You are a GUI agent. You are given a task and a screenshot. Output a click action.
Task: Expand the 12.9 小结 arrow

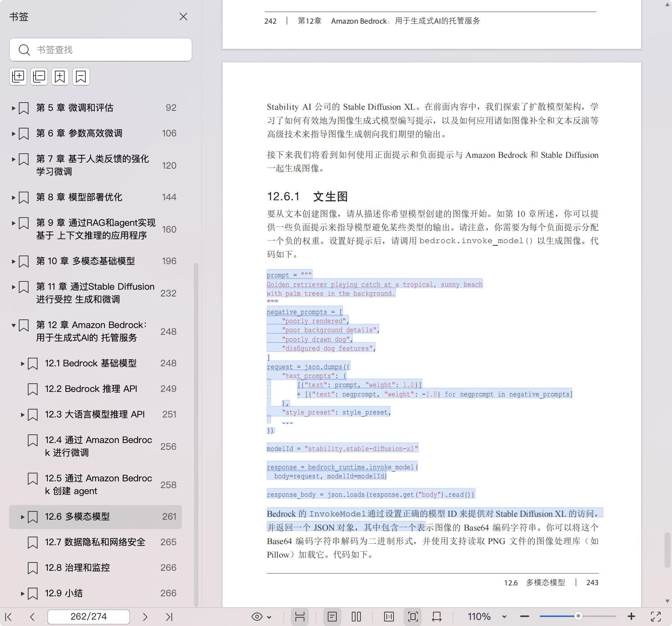coord(23,594)
